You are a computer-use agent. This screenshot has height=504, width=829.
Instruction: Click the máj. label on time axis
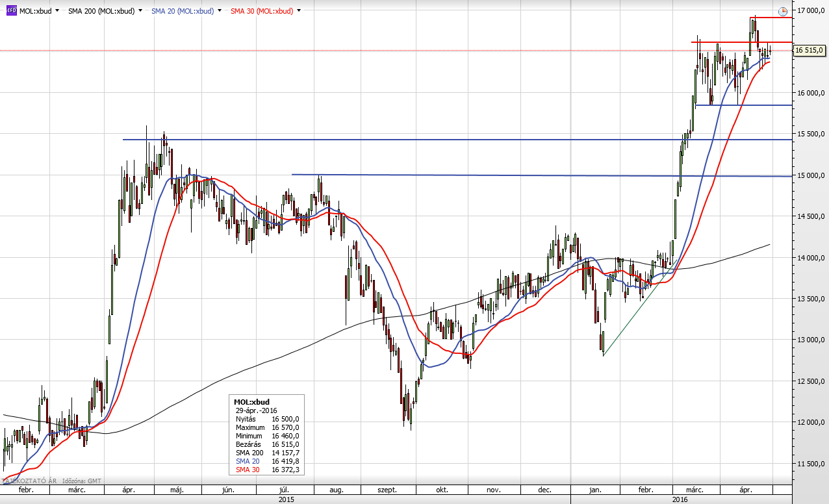[177, 490]
